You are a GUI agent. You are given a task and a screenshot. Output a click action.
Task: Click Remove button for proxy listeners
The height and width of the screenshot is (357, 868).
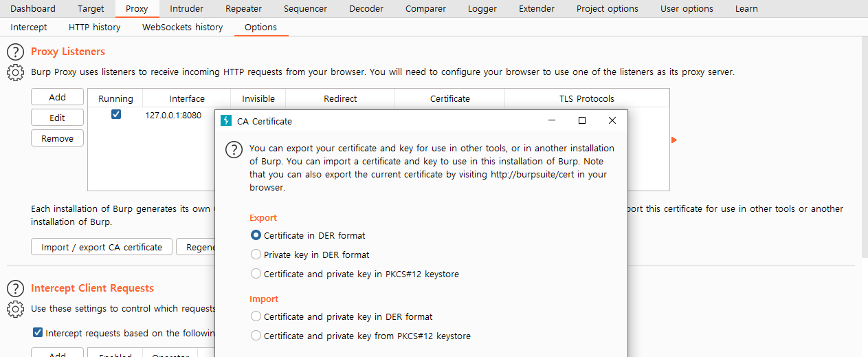tap(57, 138)
